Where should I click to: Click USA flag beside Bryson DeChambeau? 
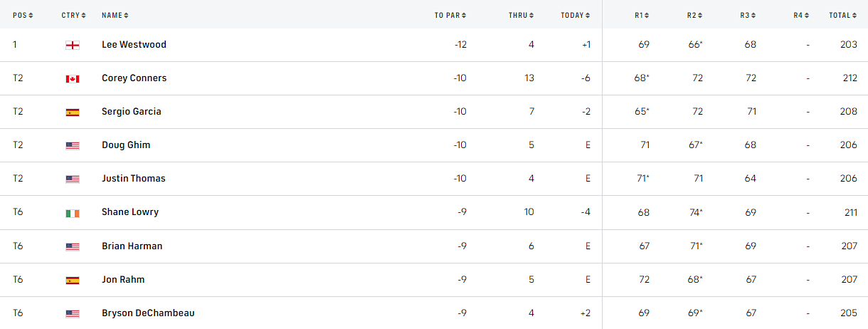point(72,313)
